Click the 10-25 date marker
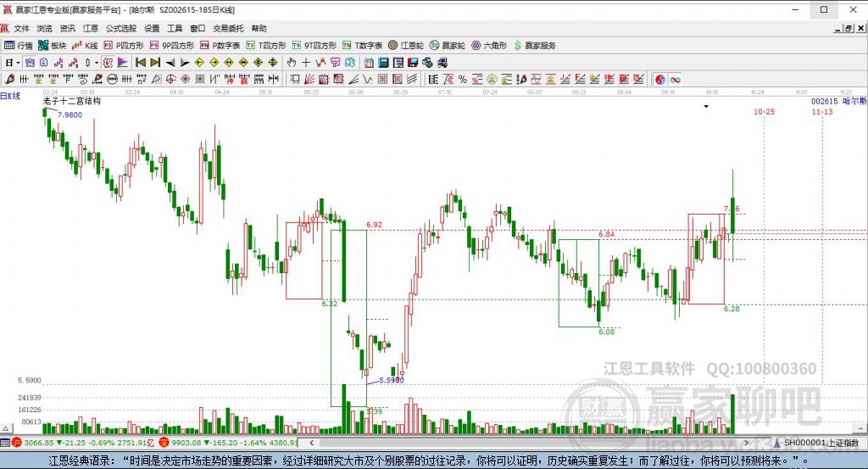The height and width of the screenshot is (469, 868). pos(764,112)
